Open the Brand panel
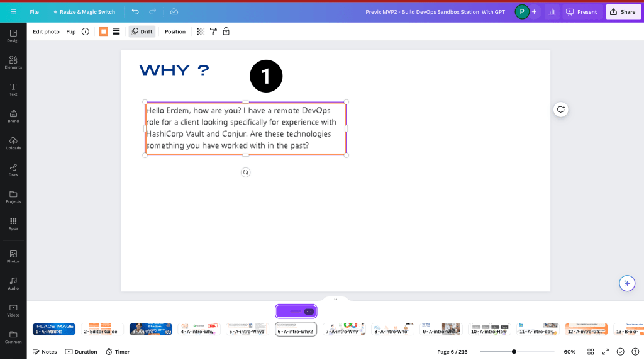The width and height of the screenshot is (644, 360). tap(13, 116)
